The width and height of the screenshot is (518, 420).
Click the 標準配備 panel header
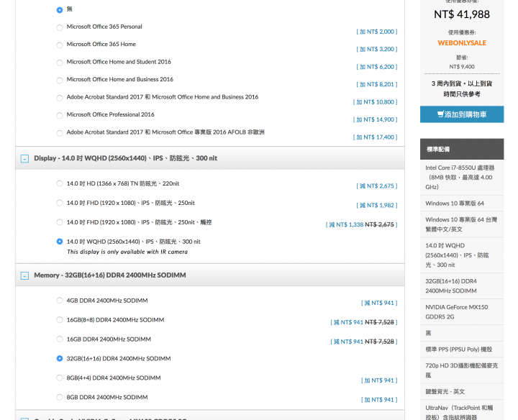click(x=462, y=150)
